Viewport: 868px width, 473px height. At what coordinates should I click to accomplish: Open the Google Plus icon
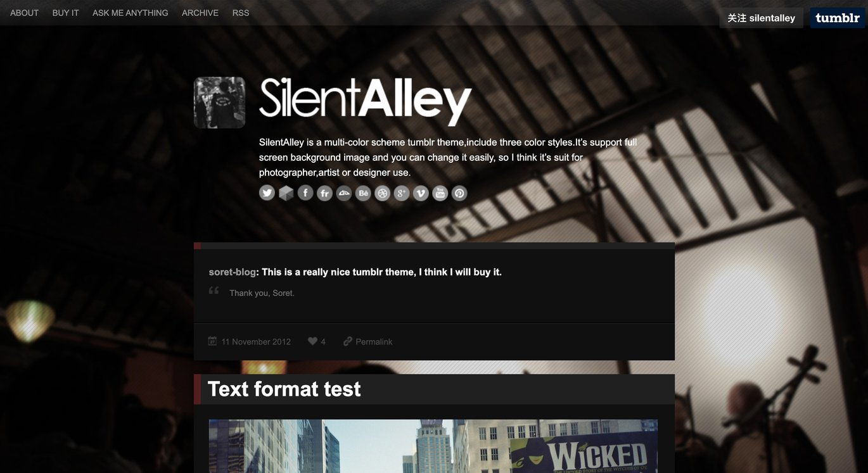point(402,193)
